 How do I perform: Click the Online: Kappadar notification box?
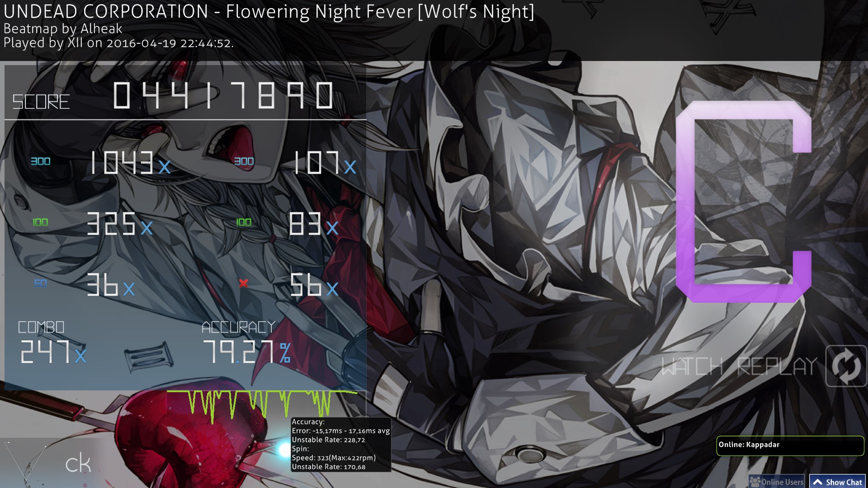[x=790, y=446]
